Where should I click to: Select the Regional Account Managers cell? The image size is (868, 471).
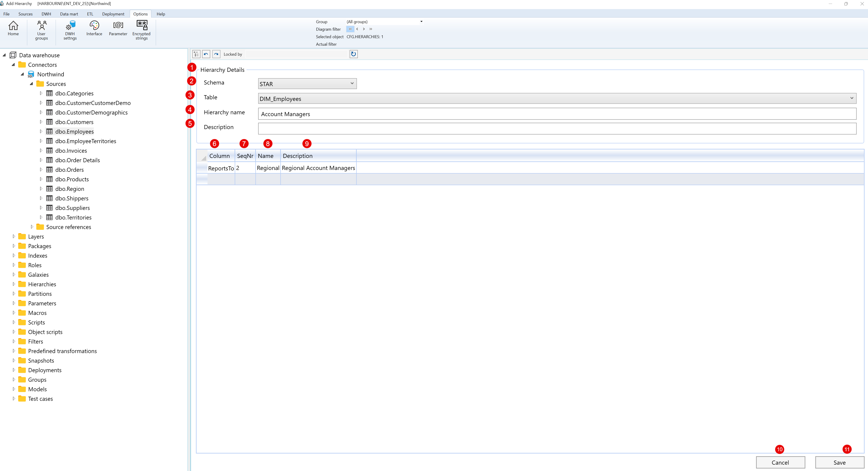pos(318,168)
